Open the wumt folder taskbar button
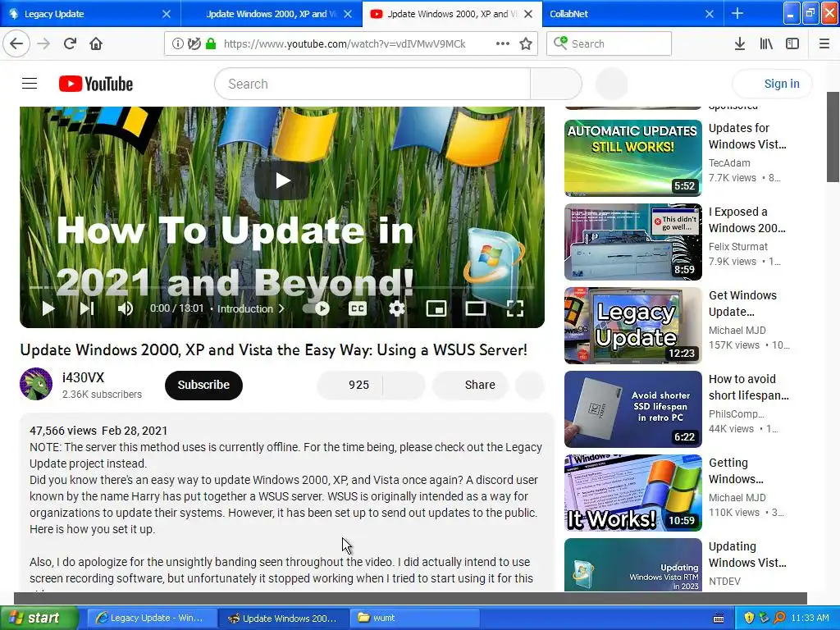 click(415, 618)
